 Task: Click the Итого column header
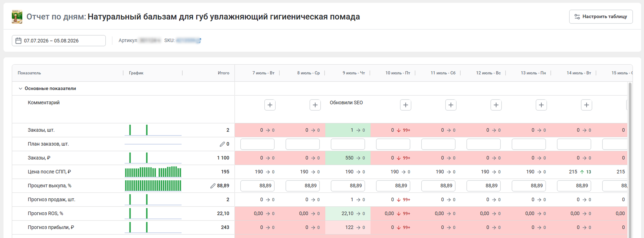tap(224, 73)
